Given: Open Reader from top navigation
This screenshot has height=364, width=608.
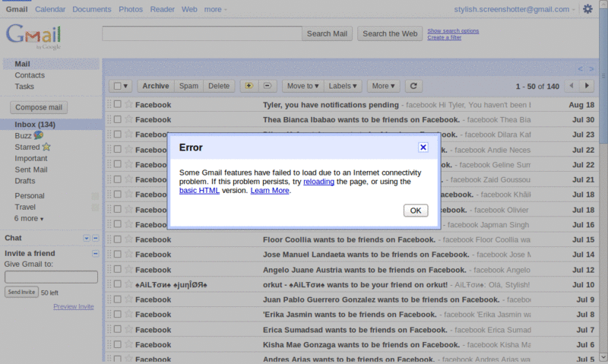Looking at the screenshot, I should point(162,9).
